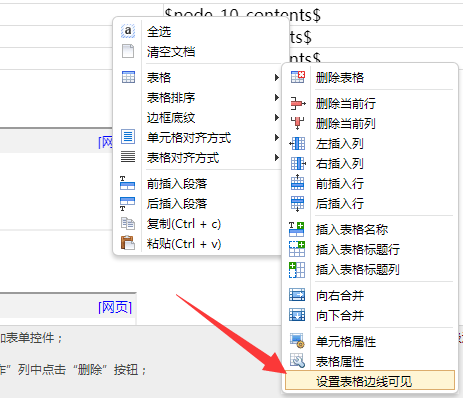The height and width of the screenshot is (398, 463).
Task: Select 设置表格边线可见 menu entry
Action: tap(370, 380)
